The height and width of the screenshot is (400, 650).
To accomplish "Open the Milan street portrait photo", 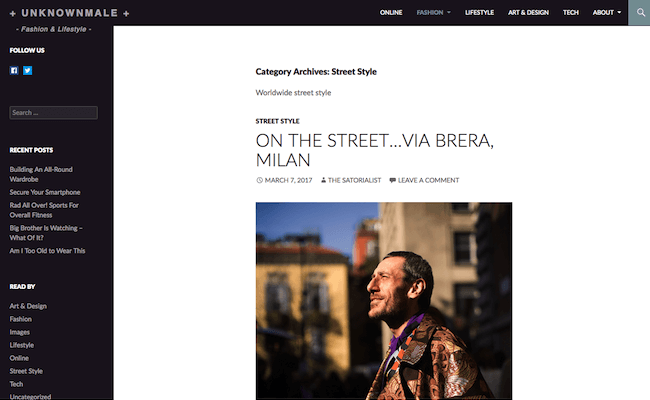I will coord(384,301).
